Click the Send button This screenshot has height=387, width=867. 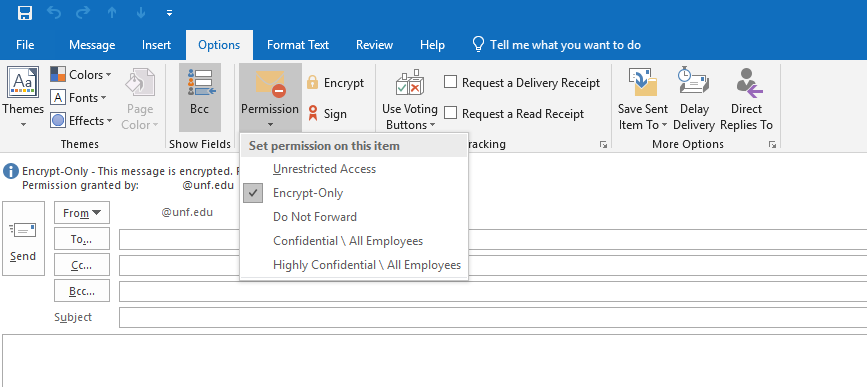coord(23,238)
